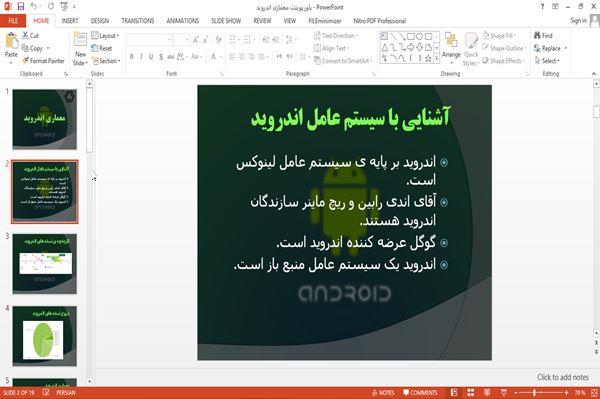Toggle Underline formatting

(151, 57)
